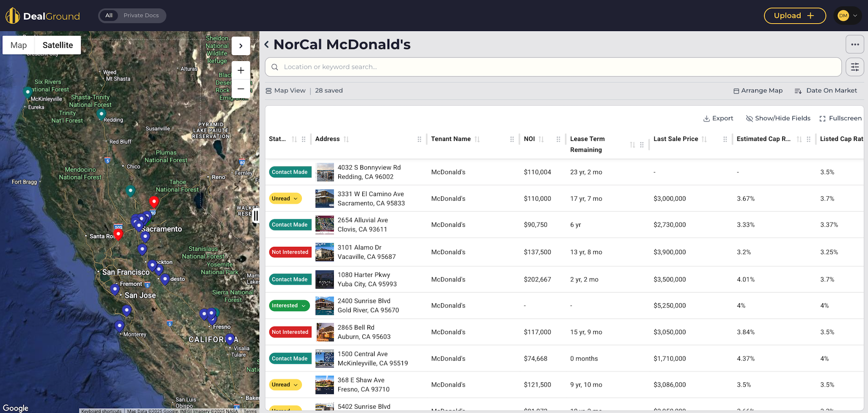
Task: Sort by Status column arrows
Action: click(294, 139)
